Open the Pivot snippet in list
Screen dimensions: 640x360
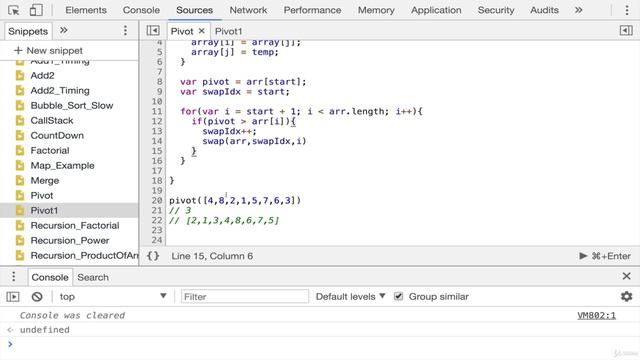click(x=42, y=196)
